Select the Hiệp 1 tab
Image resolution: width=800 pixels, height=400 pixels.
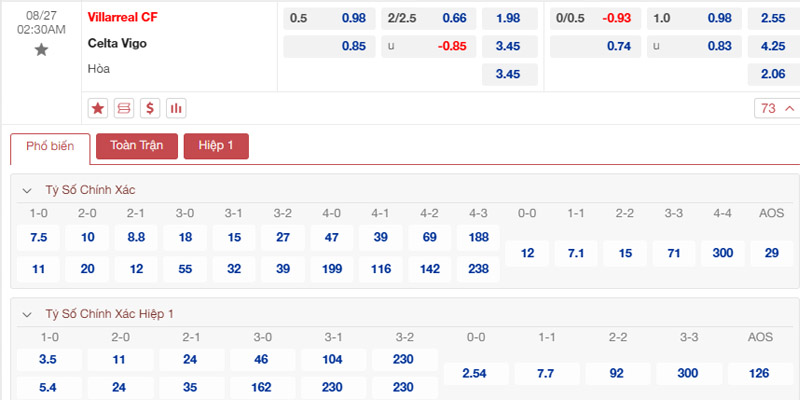[216, 146]
